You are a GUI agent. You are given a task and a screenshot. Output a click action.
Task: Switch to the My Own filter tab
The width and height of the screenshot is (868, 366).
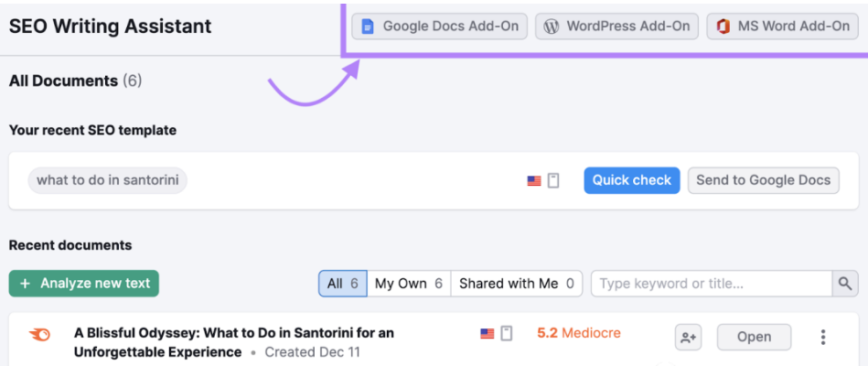point(409,284)
